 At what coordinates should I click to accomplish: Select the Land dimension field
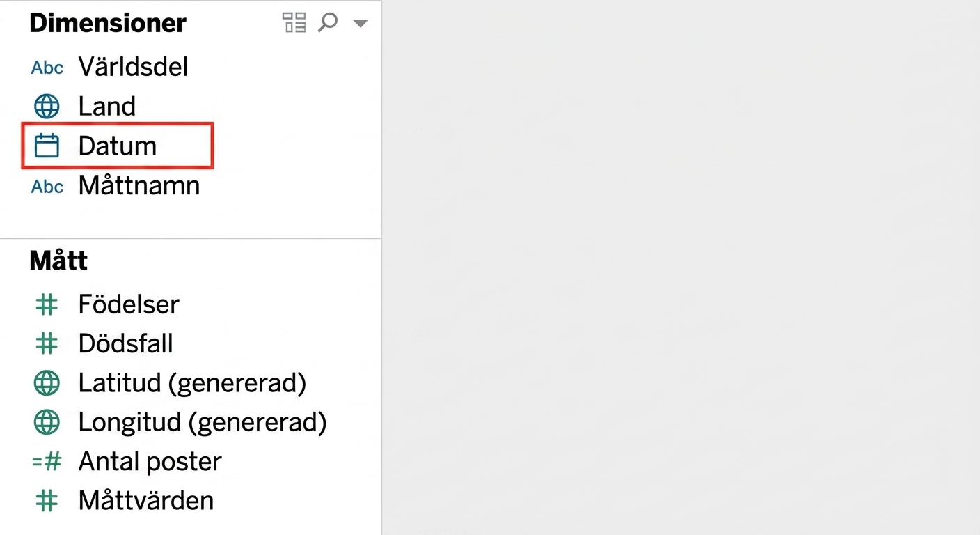[x=106, y=107]
